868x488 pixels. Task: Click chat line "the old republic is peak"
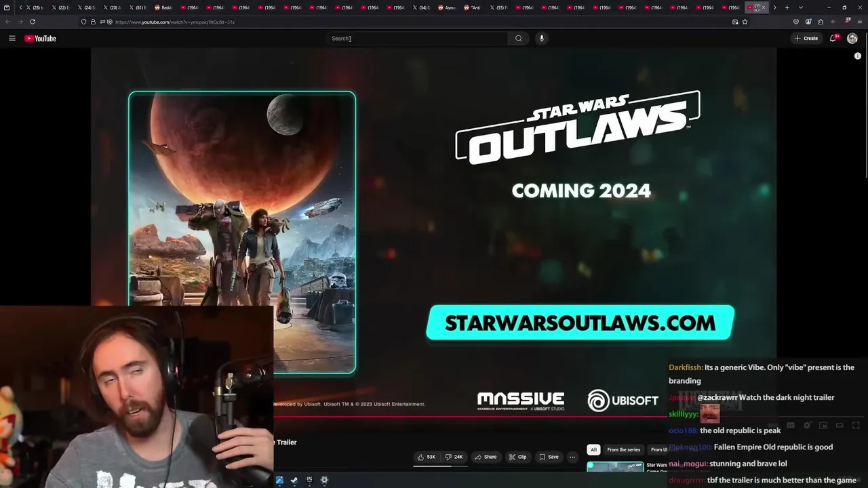click(741, 430)
